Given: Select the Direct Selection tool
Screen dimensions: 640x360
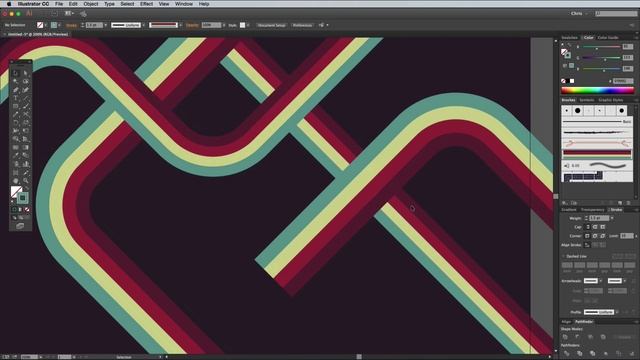Looking at the screenshot, I should pyautogui.click(x=25, y=73).
